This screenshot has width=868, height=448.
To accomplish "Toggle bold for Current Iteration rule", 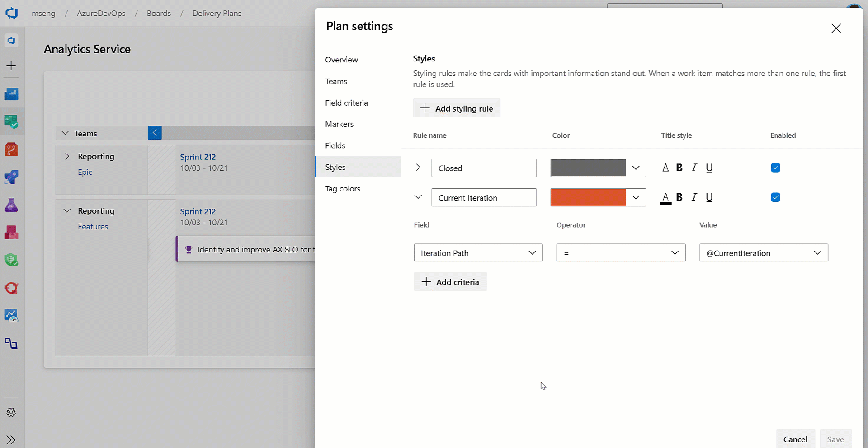I will tap(679, 197).
